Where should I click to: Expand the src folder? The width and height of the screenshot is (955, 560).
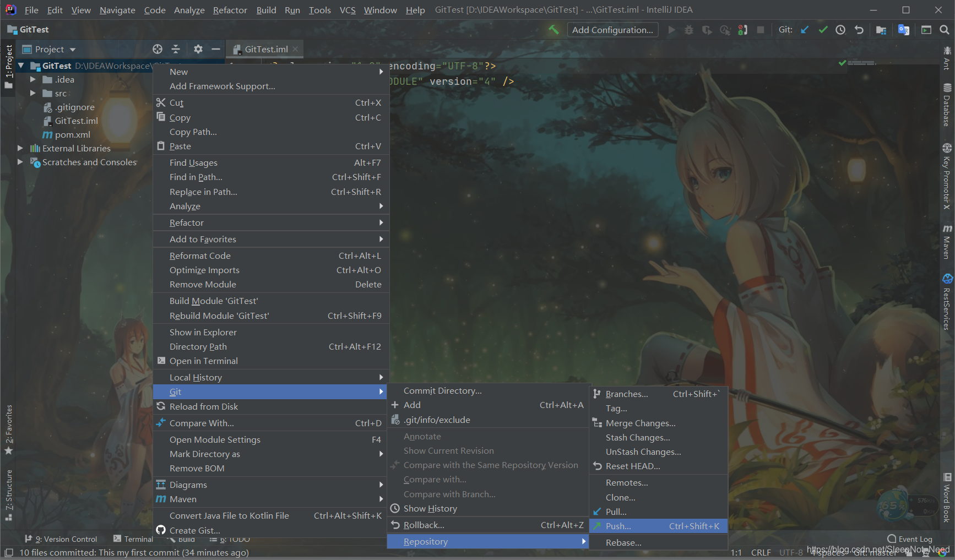[32, 93]
